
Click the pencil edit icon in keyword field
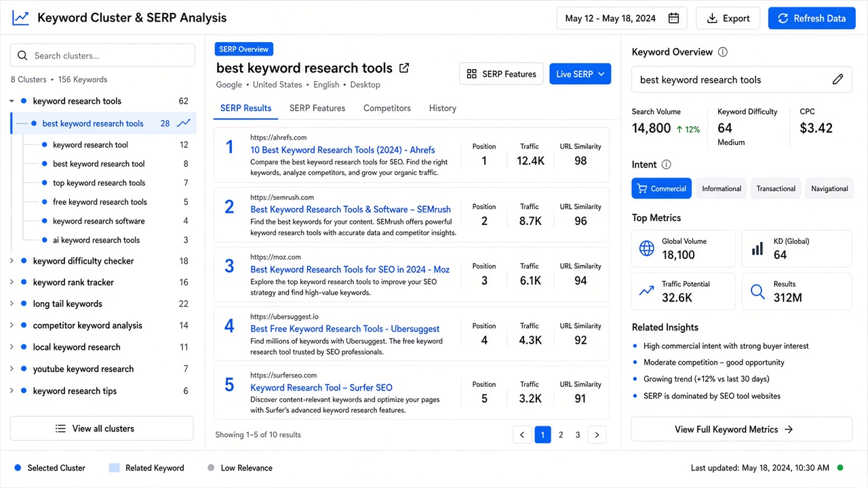point(837,79)
